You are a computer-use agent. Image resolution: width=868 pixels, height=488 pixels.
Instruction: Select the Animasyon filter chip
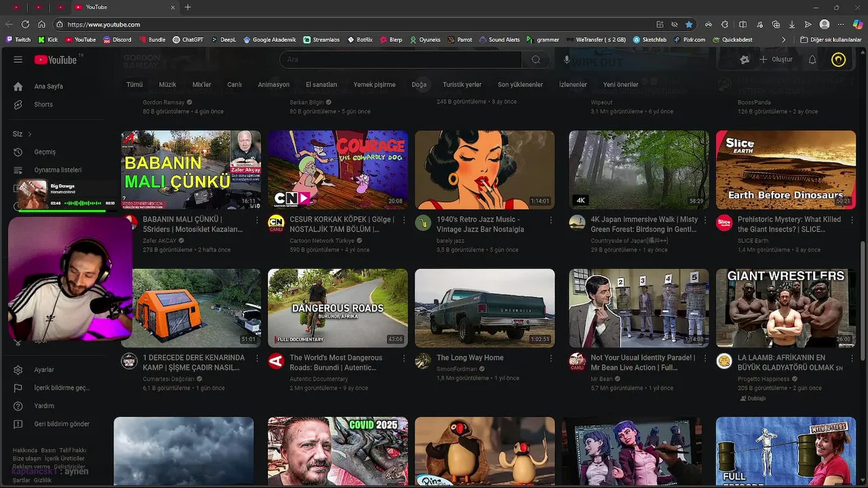click(273, 85)
